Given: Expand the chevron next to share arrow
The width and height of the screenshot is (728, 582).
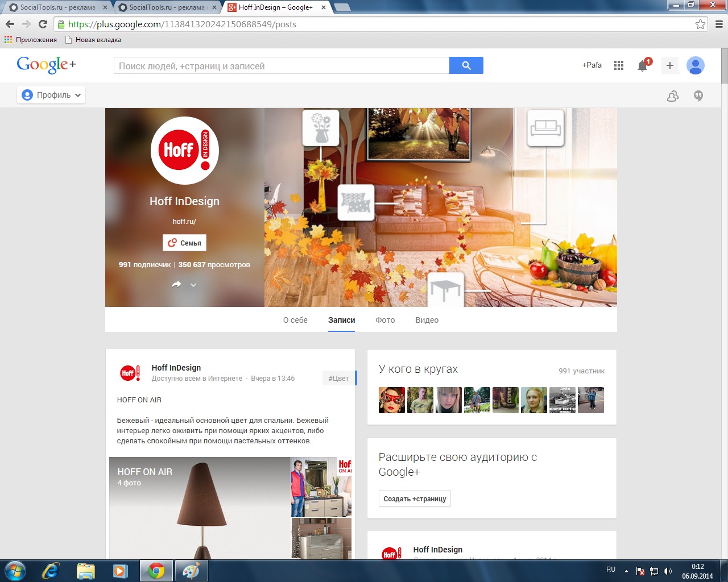Looking at the screenshot, I should click(193, 285).
